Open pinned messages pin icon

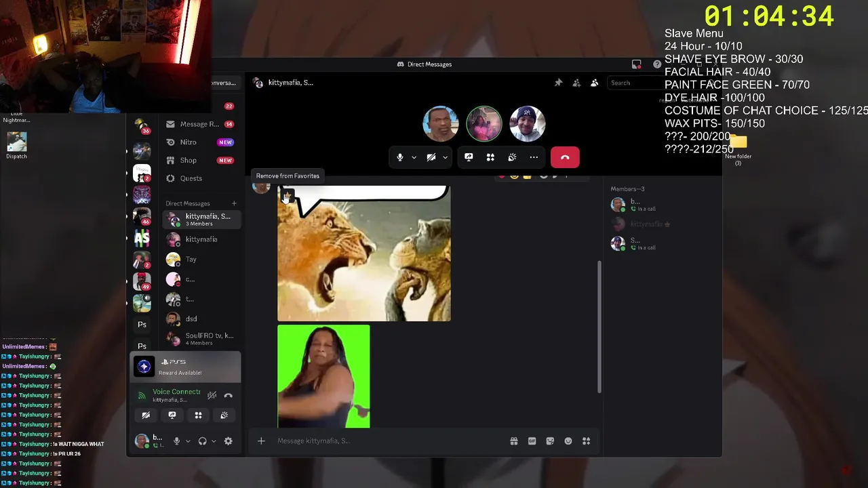coord(559,83)
